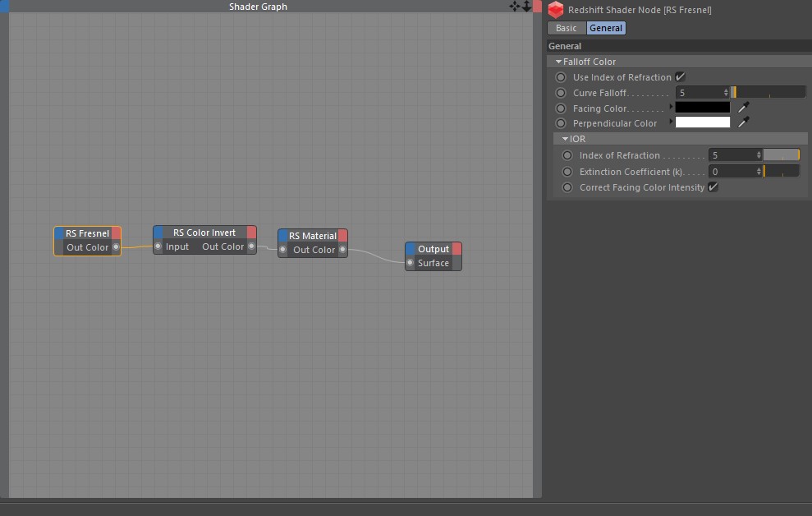
Task: Click the Extinction Coefficient stepper arrows
Action: (x=759, y=171)
